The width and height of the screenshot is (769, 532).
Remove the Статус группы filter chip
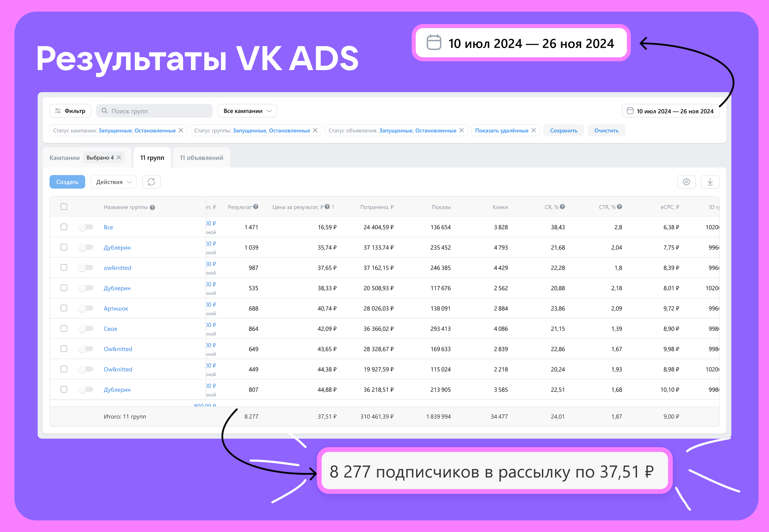[x=315, y=131]
